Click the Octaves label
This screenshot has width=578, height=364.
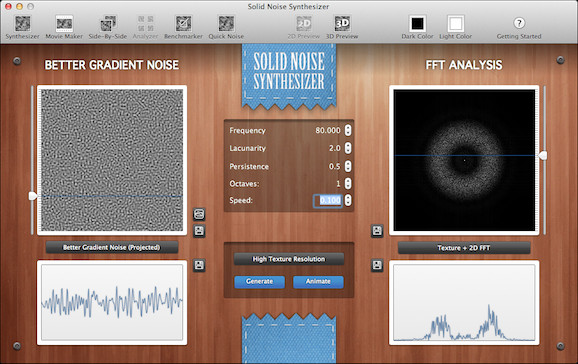point(244,184)
